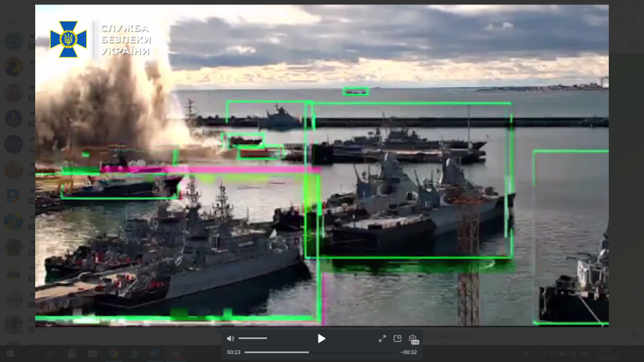Adjust the video volume slider
644x362 pixels.
[252, 339]
